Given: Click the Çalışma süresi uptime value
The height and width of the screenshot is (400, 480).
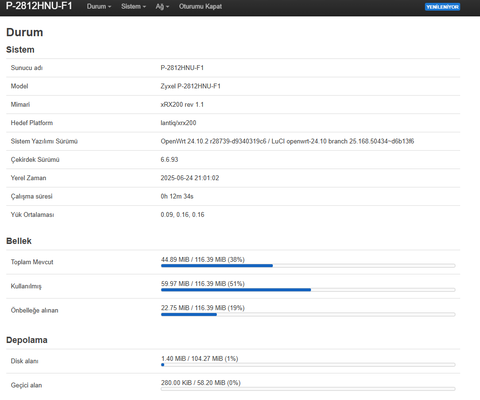Looking at the screenshot, I should 177,196.
